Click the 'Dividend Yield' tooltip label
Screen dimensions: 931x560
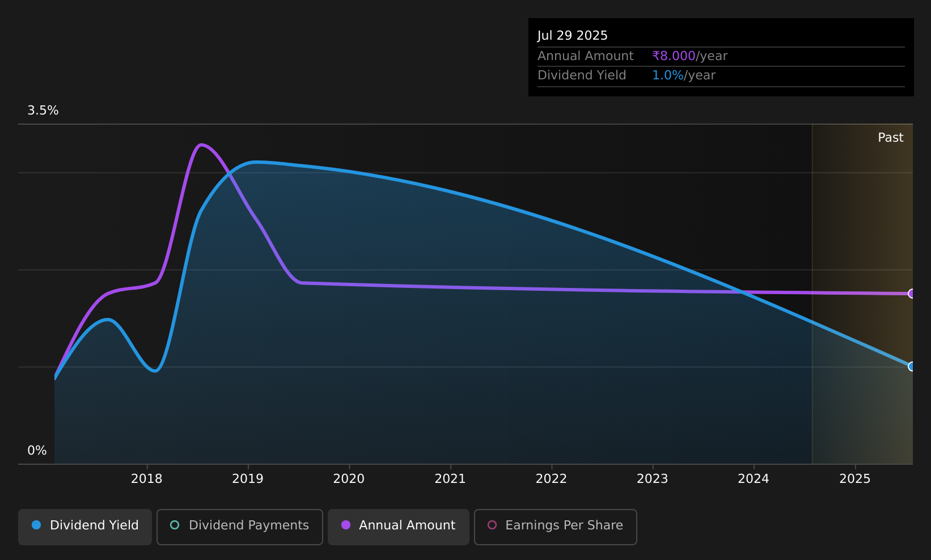[582, 75]
